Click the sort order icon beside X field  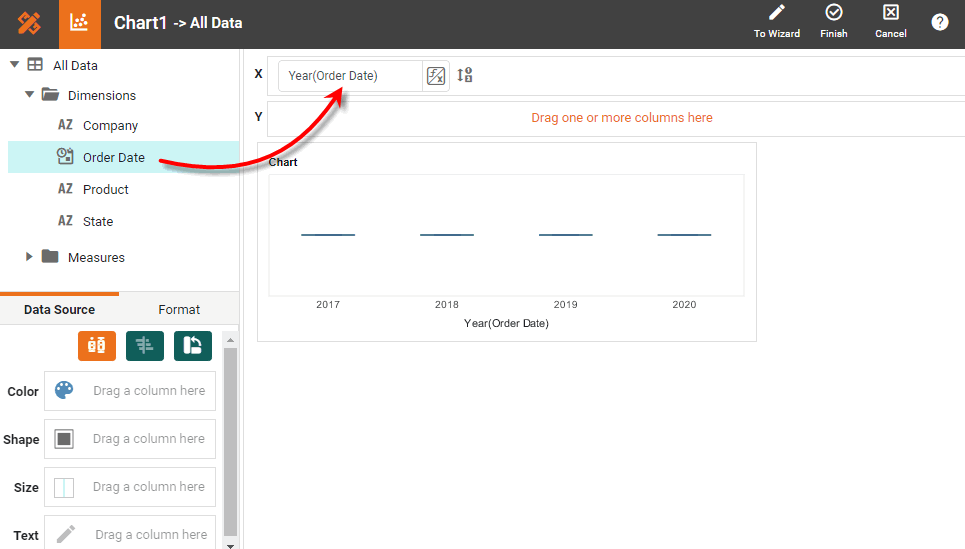[465, 75]
